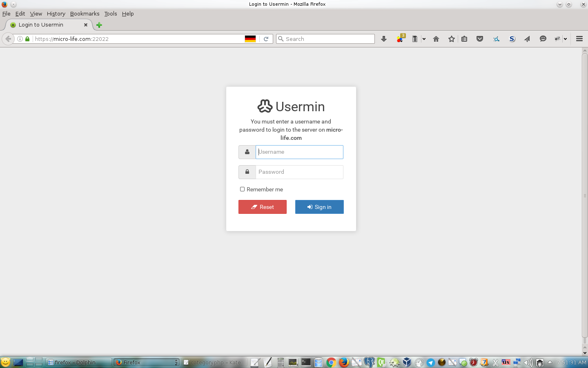Click the blue Sign in button

pyautogui.click(x=319, y=207)
